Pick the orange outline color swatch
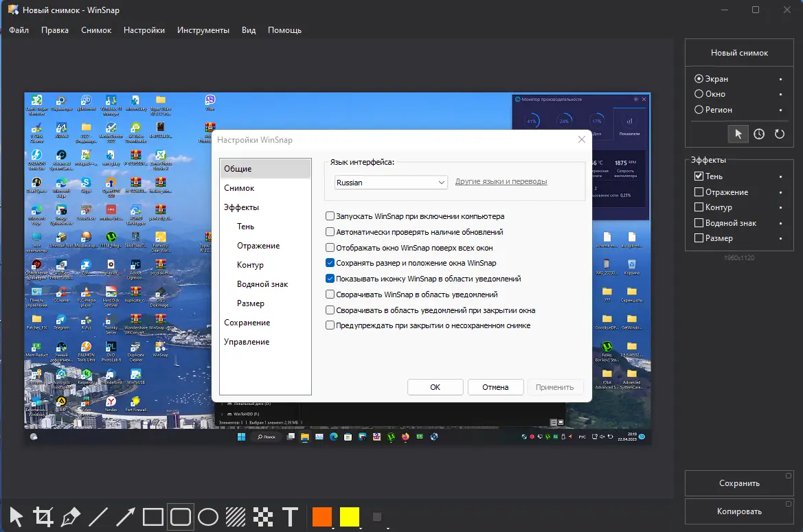This screenshot has width=803, height=532. coord(322,517)
